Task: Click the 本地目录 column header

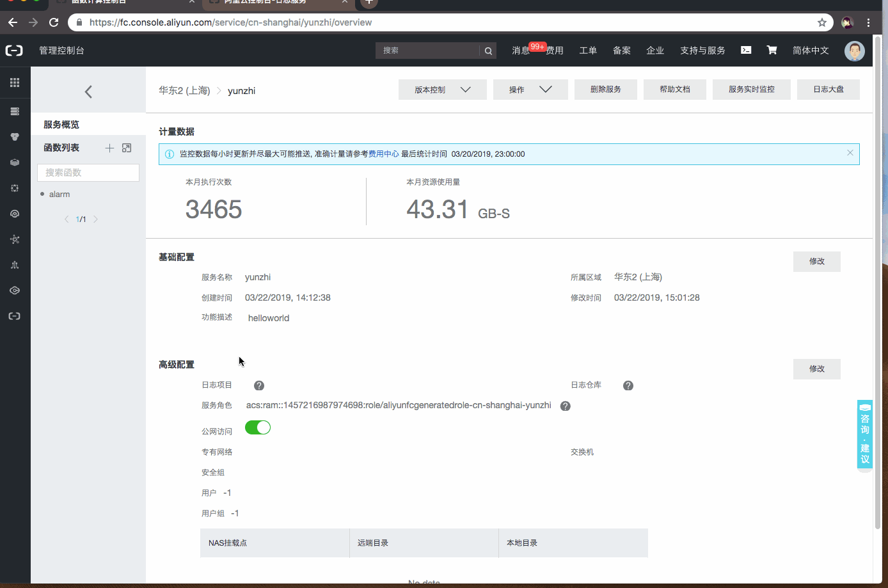Action: pyautogui.click(x=573, y=543)
